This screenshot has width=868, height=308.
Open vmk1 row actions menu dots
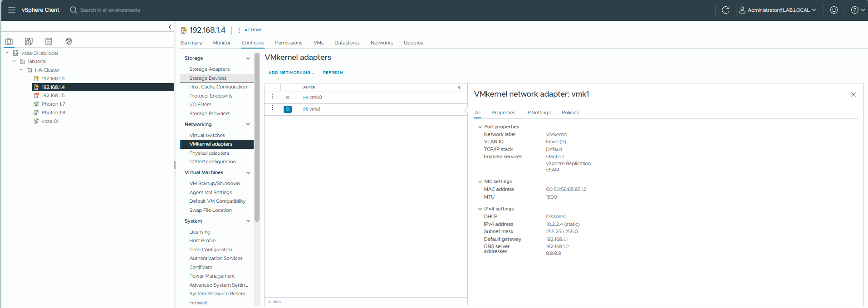coord(272,108)
